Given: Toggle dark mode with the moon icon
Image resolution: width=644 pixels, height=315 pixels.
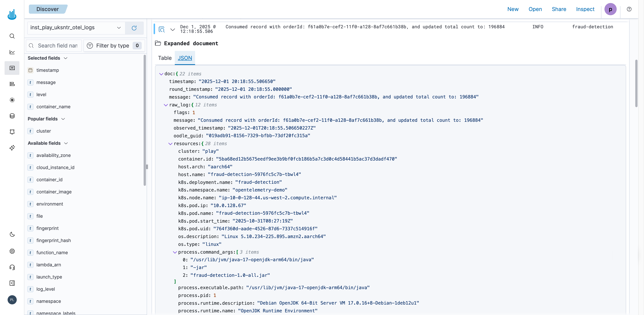Looking at the screenshot, I should coord(12,234).
